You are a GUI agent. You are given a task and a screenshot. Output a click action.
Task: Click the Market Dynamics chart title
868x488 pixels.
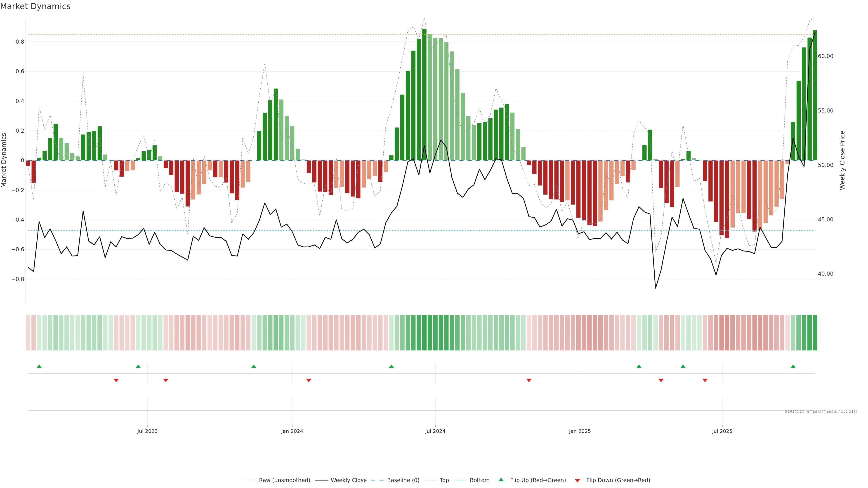coord(35,6)
